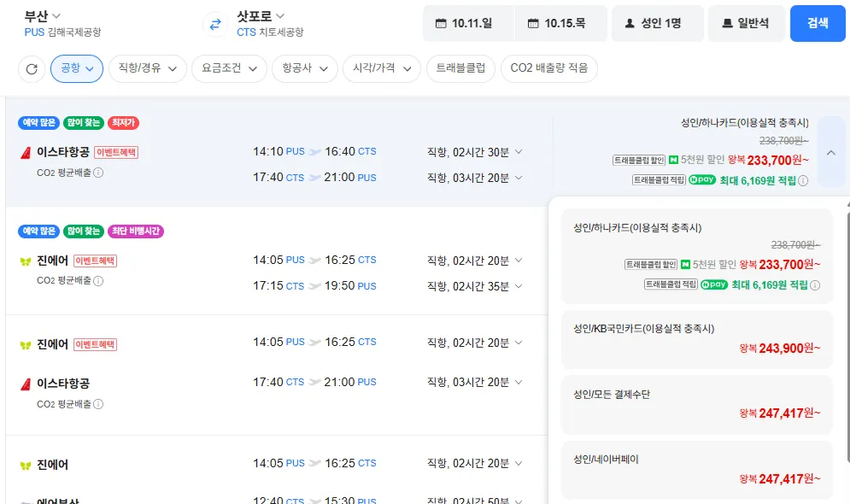This screenshot has height=504, width=850.
Task: Open the 삿포로 arrival city dropdown
Action: tap(261, 15)
